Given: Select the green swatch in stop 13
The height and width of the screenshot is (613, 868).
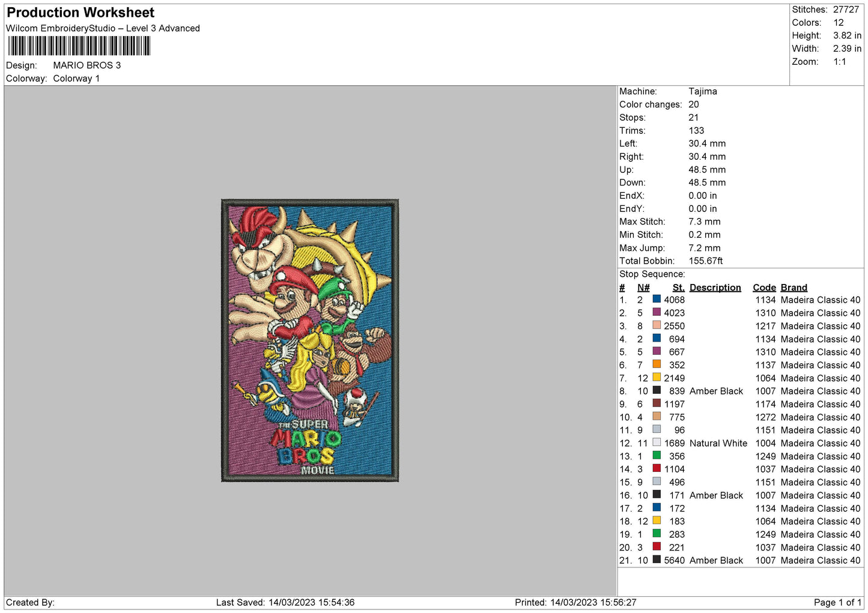Looking at the screenshot, I should [657, 456].
